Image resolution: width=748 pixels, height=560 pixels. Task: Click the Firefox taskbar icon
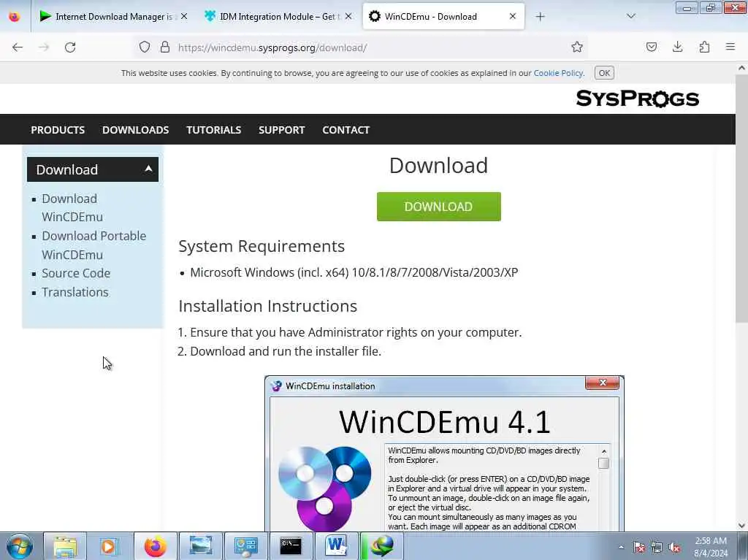155,546
